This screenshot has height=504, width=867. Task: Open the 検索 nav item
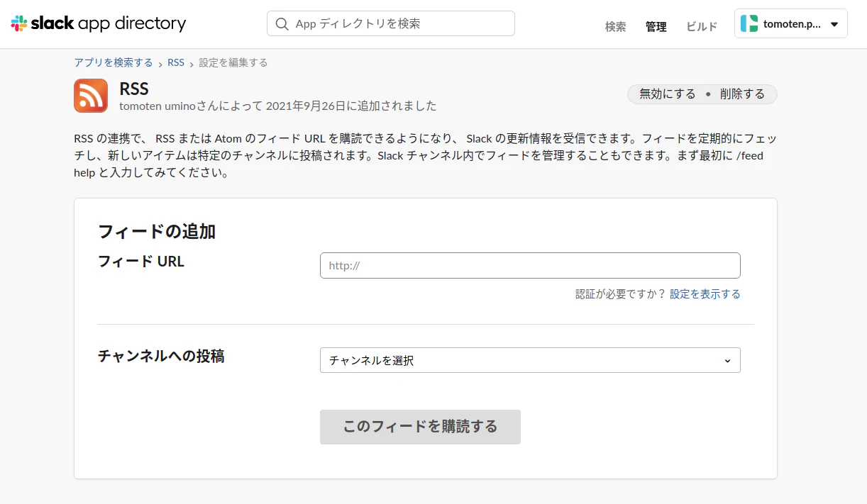(x=616, y=27)
